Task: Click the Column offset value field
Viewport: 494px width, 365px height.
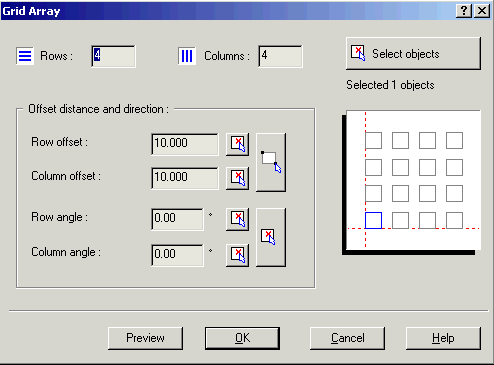Action: [x=185, y=178]
